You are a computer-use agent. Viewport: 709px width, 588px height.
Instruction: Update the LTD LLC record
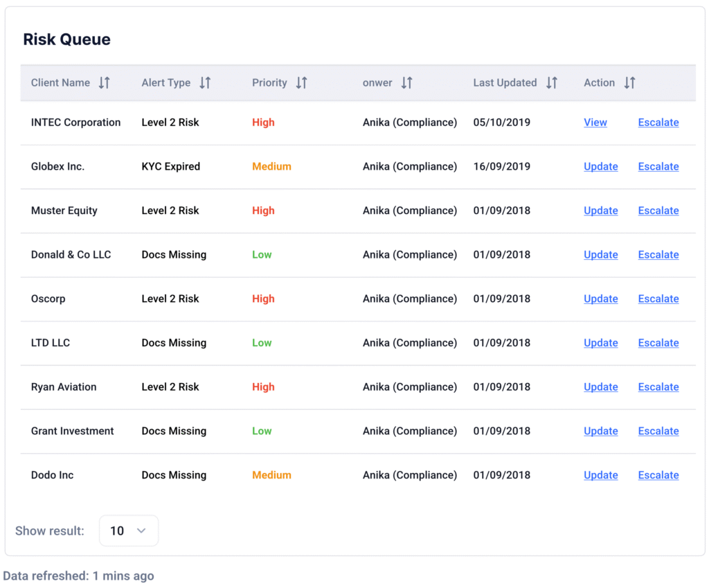pyautogui.click(x=600, y=343)
